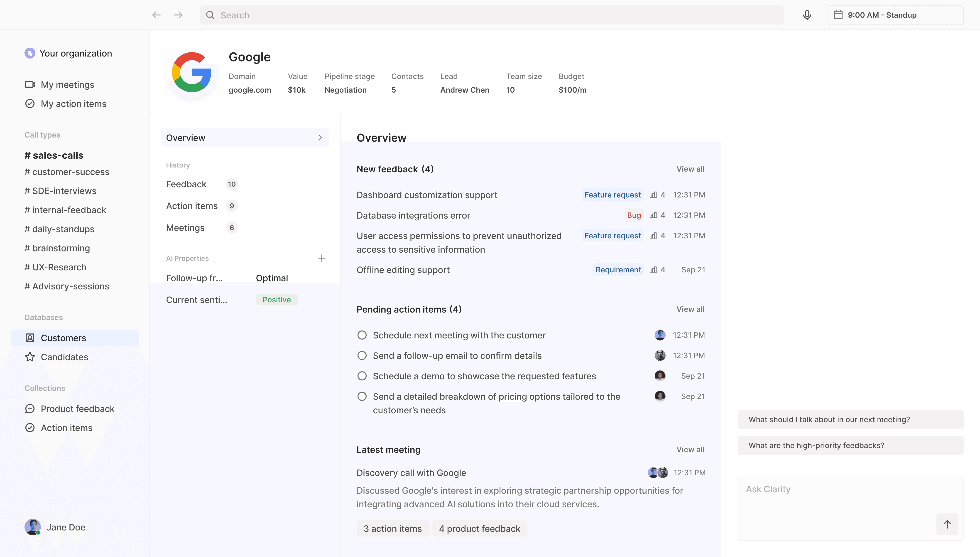Click the 4 product feedback chip
This screenshot has height=557, width=980.
point(479,528)
